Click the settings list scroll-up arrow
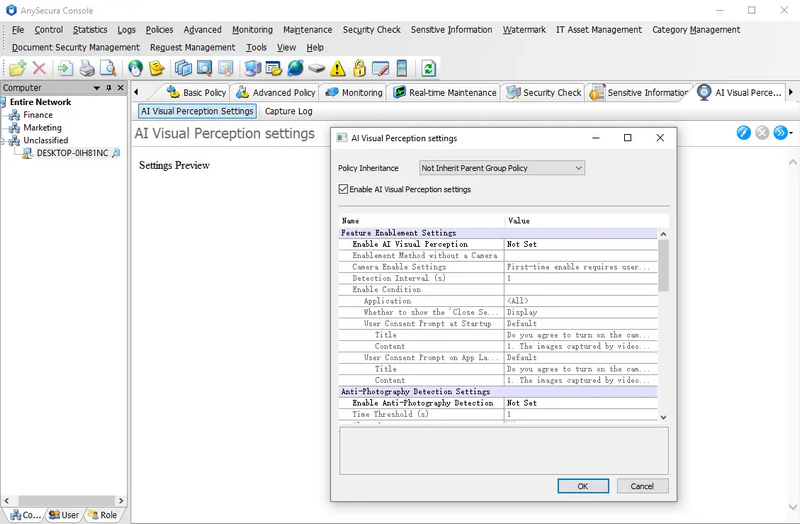 (663, 234)
